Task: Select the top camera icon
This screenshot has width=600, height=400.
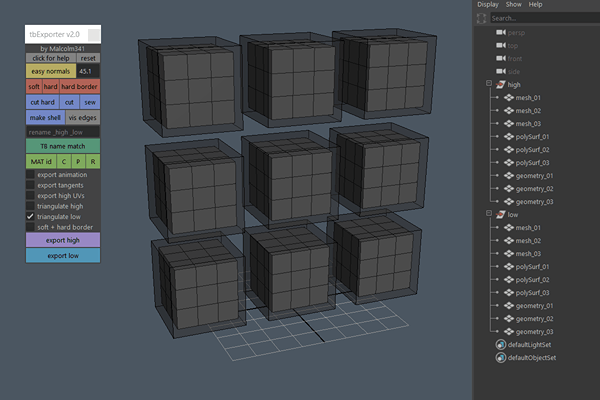Action: 501,46
